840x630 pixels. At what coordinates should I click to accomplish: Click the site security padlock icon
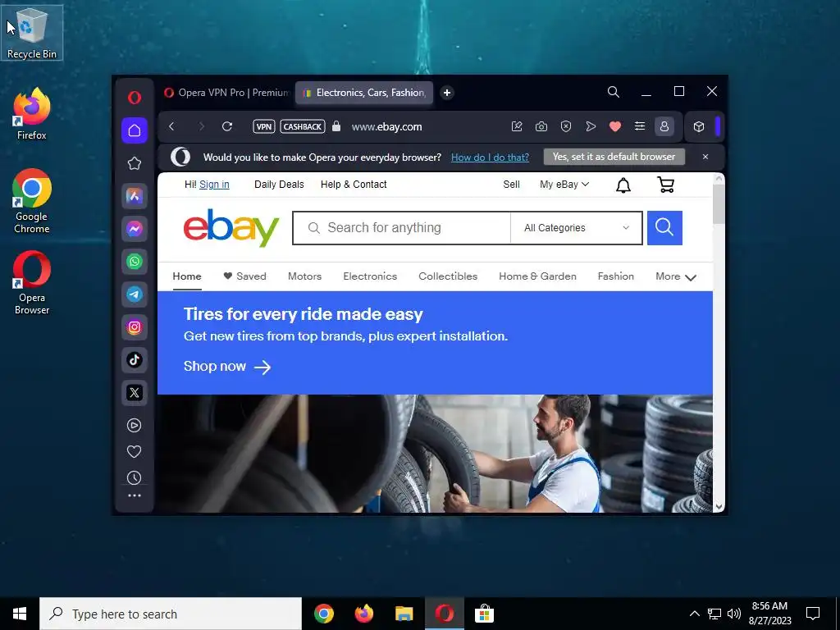(336, 126)
